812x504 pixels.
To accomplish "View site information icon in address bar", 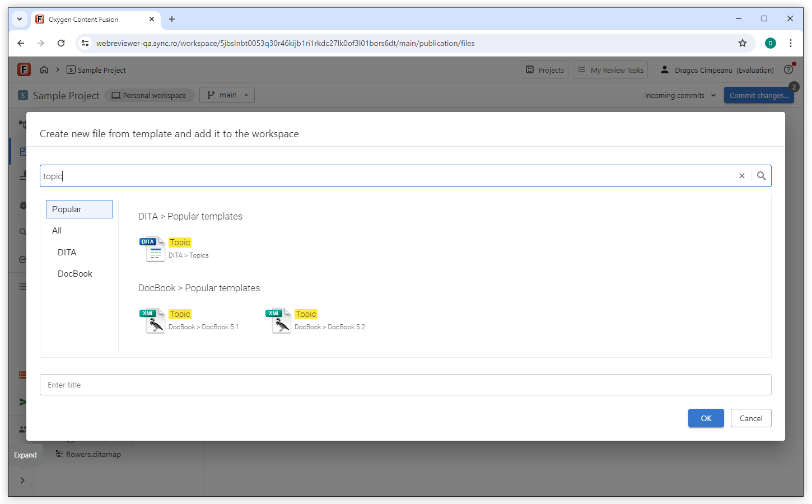I will click(85, 43).
